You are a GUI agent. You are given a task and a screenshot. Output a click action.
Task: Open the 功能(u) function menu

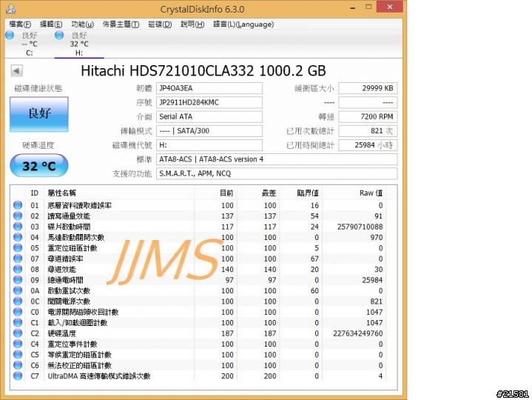82,24
